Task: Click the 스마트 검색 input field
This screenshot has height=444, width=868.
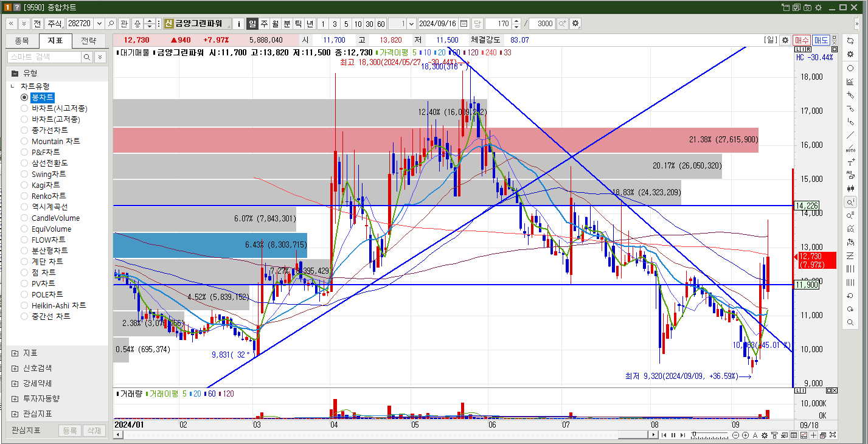Action: click(44, 57)
